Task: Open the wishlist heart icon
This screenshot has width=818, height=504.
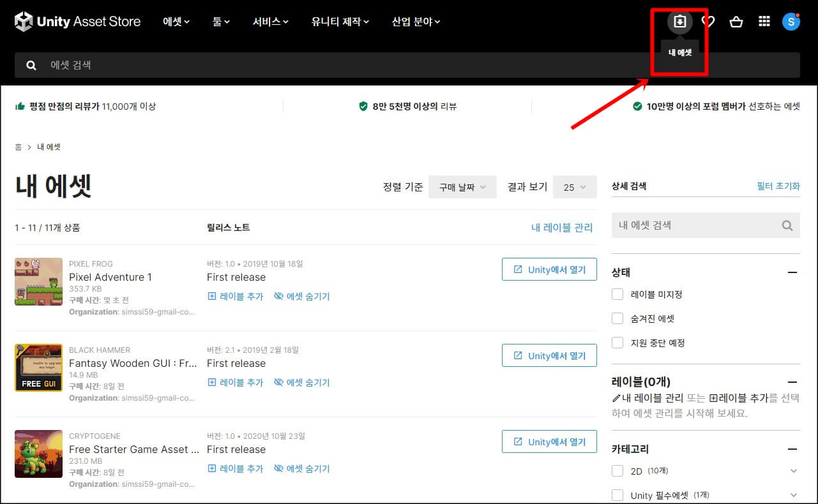Action: pyautogui.click(x=708, y=21)
